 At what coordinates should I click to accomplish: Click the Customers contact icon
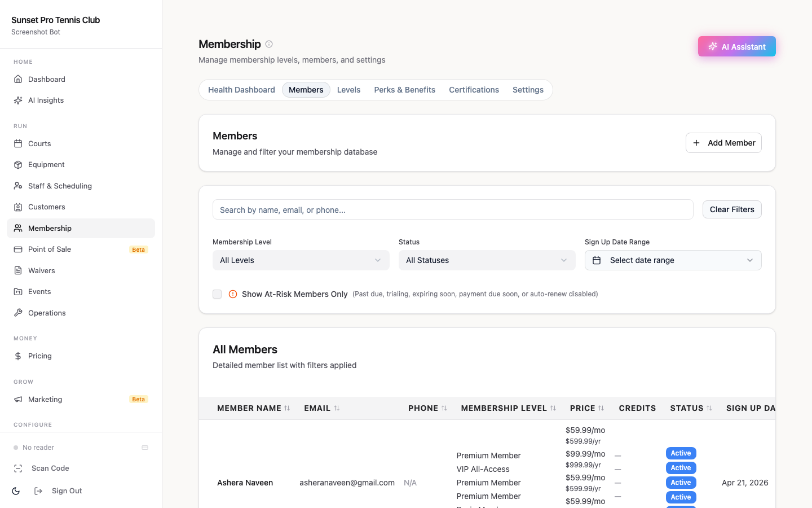(18, 207)
